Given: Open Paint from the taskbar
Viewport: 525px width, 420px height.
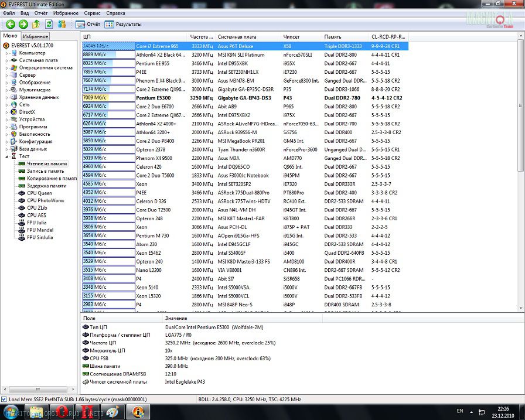Looking at the screenshot, I should point(114,412).
